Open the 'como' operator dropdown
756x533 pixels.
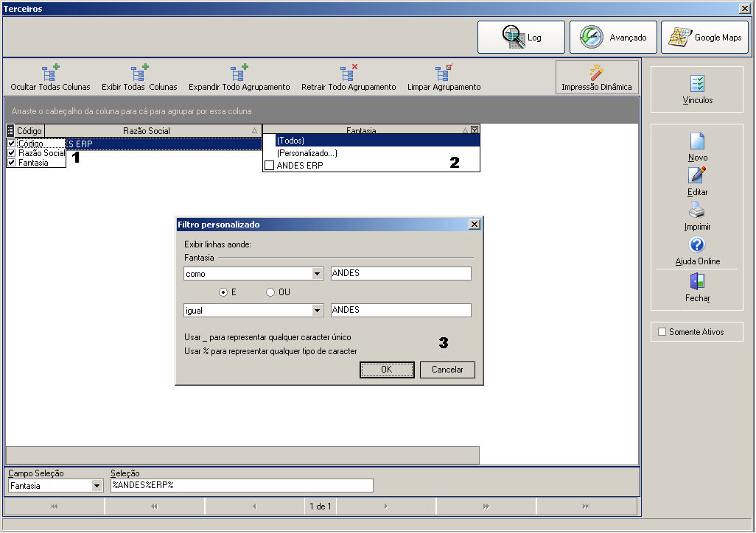click(x=317, y=274)
